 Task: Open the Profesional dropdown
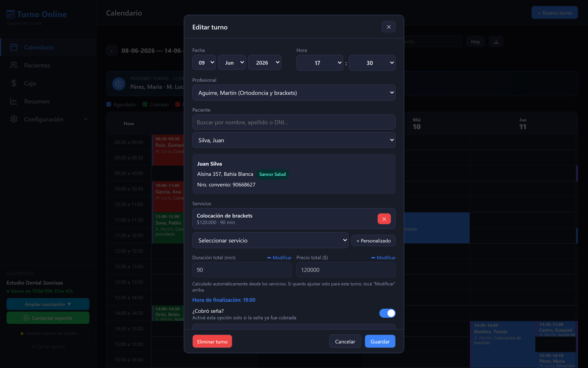pyautogui.click(x=294, y=93)
